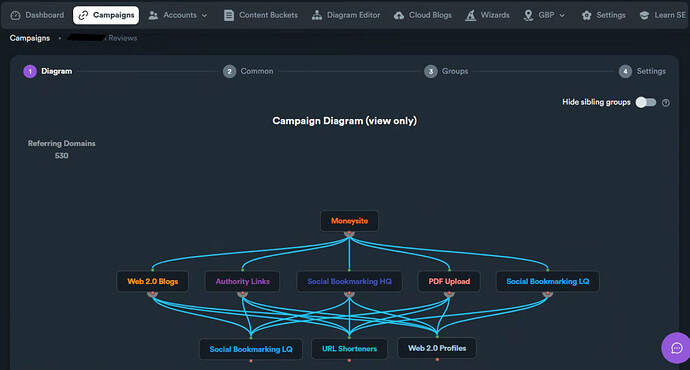Select the bottom-row Social Bookmarking LQ node
Viewport: 690px width, 370px height.
[x=251, y=349]
